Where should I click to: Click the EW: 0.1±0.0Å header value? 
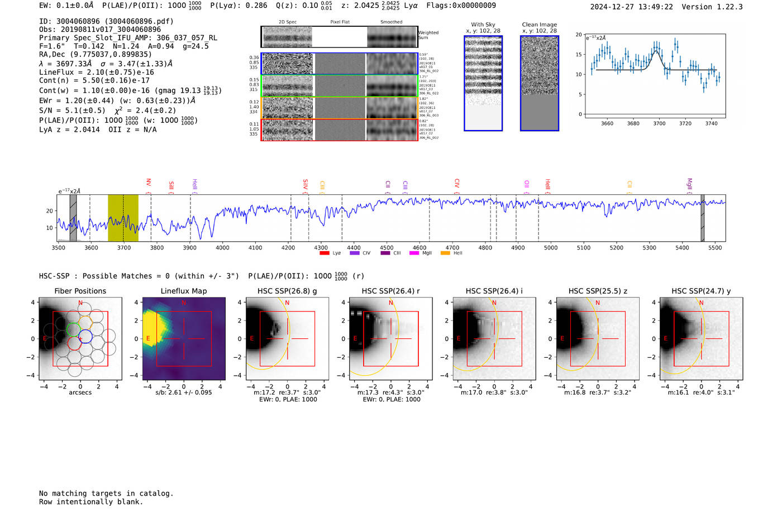point(66,6)
